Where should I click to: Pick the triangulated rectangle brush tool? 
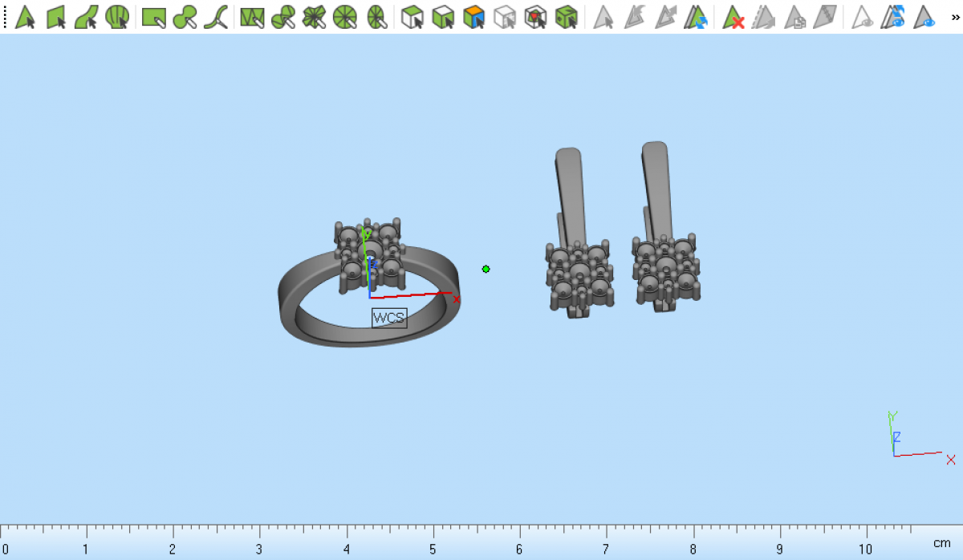coord(252,16)
